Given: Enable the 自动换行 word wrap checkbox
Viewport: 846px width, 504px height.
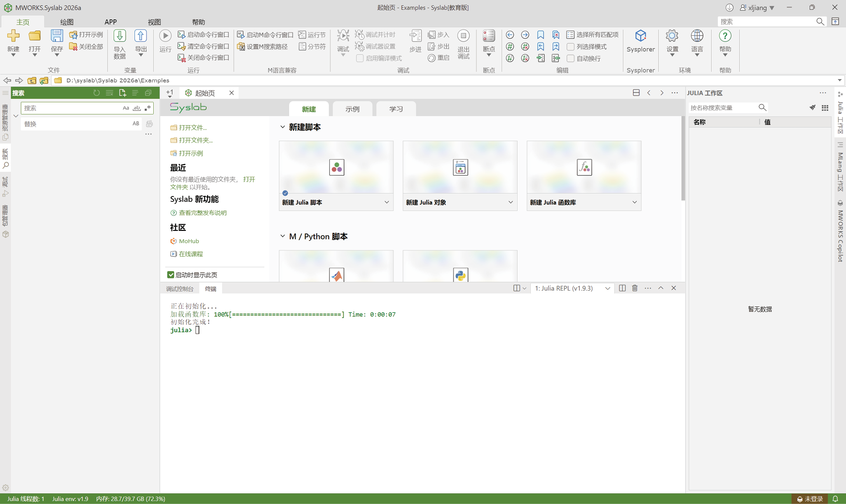Looking at the screenshot, I should (x=570, y=58).
